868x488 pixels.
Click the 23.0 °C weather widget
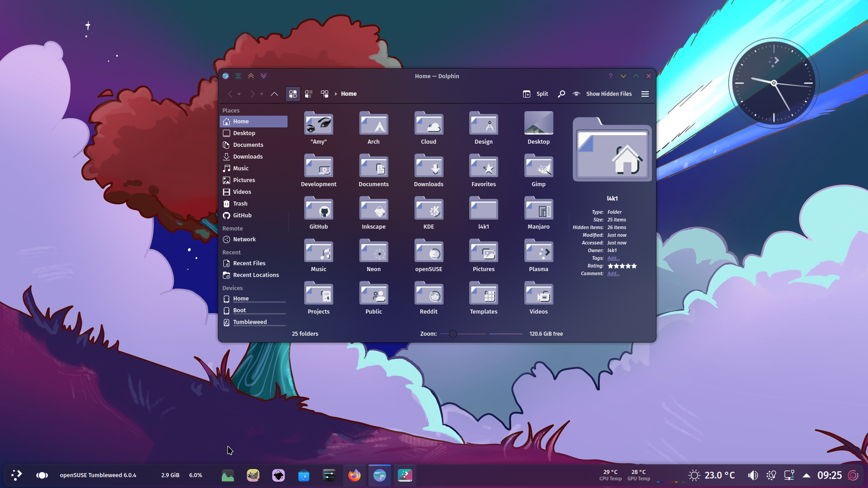point(712,475)
